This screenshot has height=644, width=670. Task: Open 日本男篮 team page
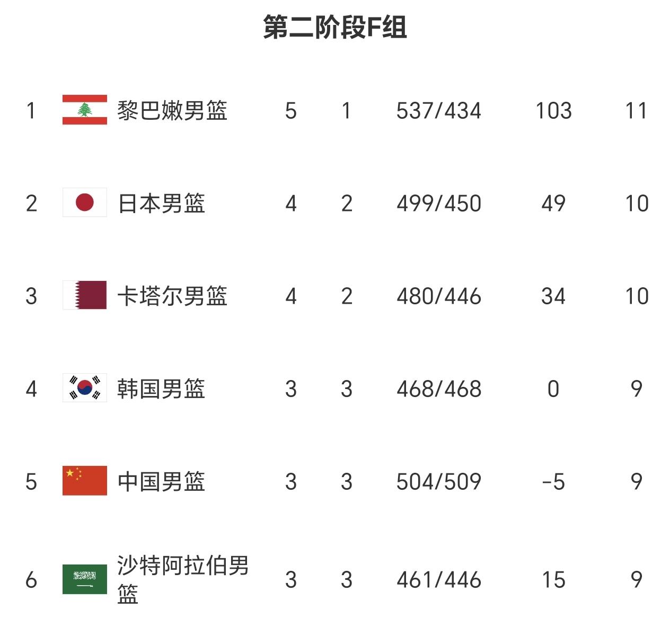click(x=161, y=204)
